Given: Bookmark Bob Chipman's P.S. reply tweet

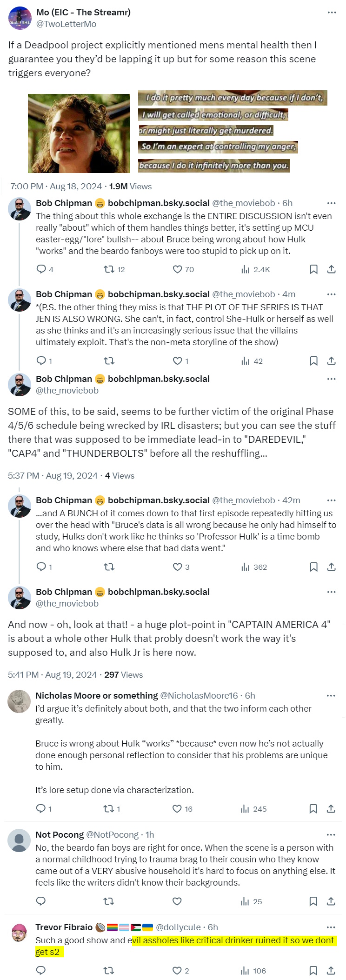Looking at the screenshot, I should [x=314, y=361].
